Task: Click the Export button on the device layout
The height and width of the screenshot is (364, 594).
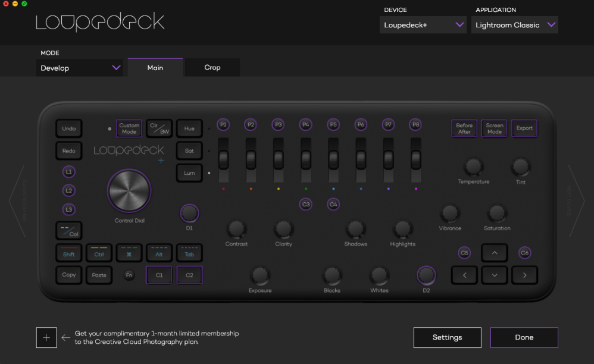Action: click(x=524, y=128)
